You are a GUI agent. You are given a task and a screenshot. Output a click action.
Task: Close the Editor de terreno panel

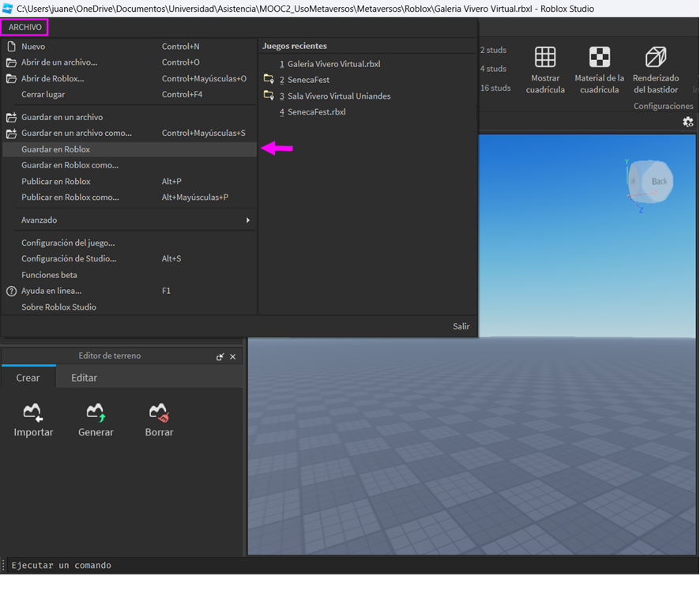click(233, 357)
